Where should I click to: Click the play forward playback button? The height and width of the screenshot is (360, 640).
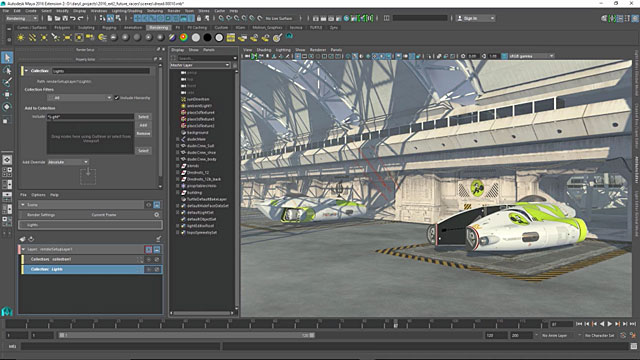pos(609,324)
